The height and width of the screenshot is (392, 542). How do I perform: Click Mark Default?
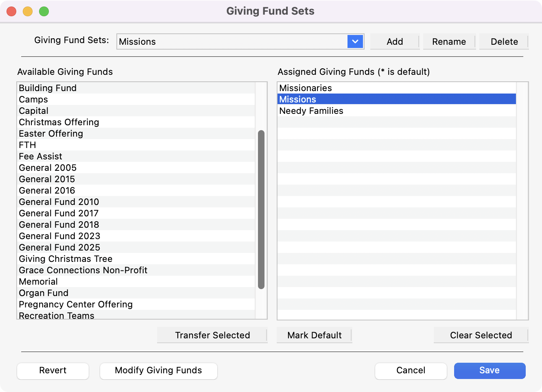coord(314,335)
